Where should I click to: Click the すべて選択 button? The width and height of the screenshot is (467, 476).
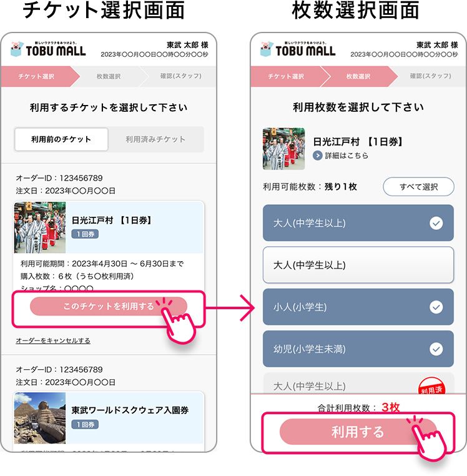point(418,187)
